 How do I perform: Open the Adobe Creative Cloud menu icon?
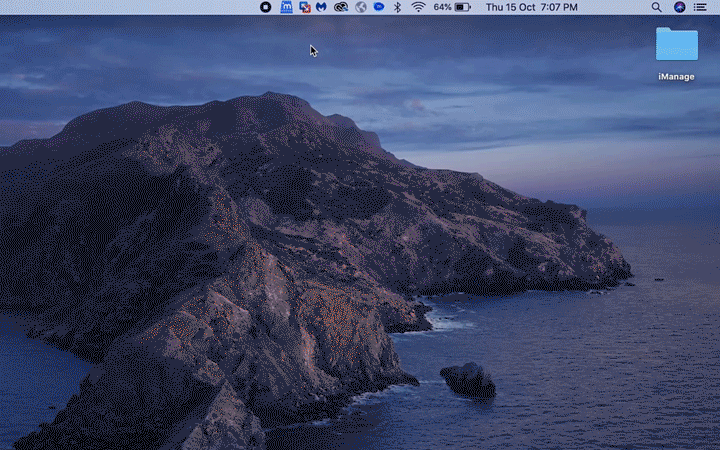coord(341,7)
